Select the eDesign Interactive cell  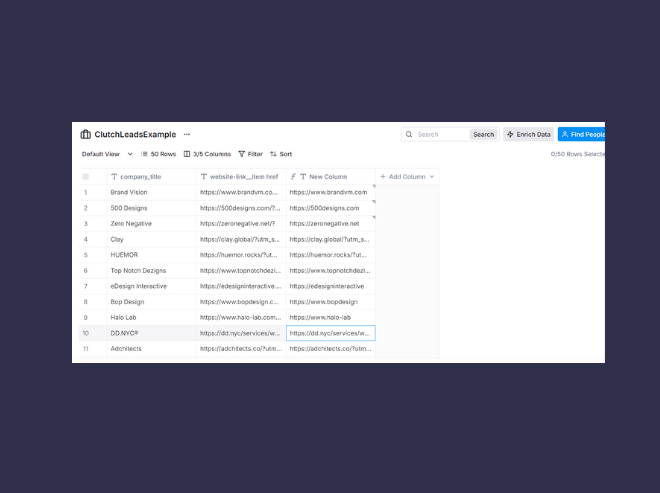click(x=152, y=286)
